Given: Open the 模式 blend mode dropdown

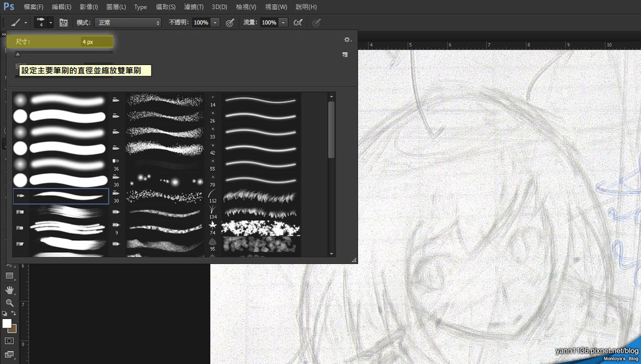Looking at the screenshot, I should click(128, 23).
